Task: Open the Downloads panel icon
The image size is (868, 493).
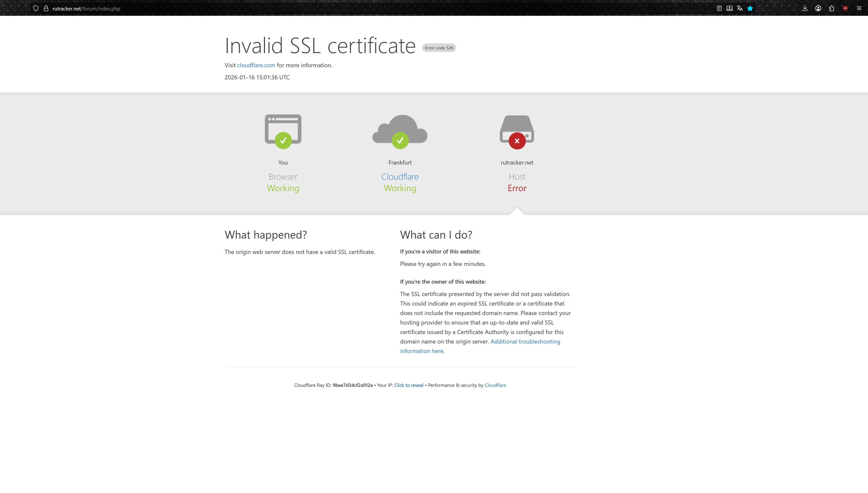Action: [x=805, y=9]
